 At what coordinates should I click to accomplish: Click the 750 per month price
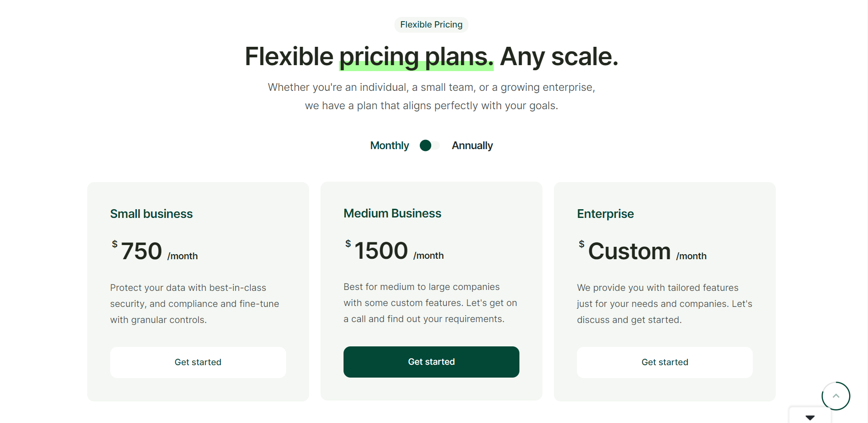click(x=141, y=251)
